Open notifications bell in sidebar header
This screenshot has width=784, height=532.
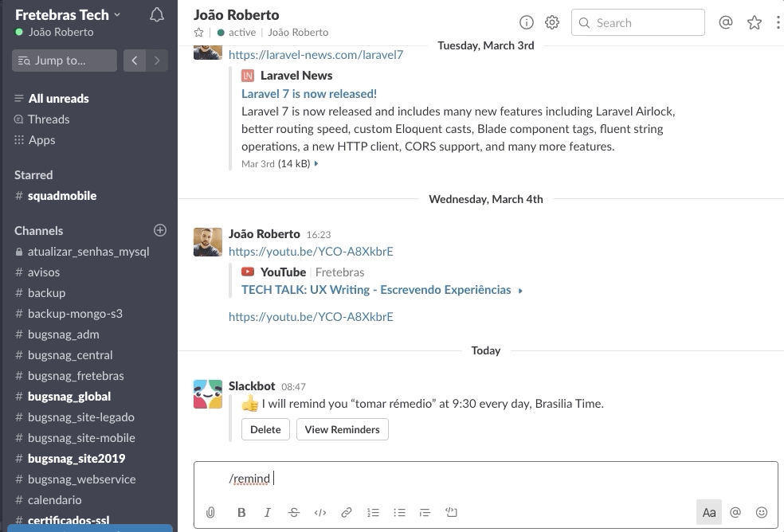(156, 15)
